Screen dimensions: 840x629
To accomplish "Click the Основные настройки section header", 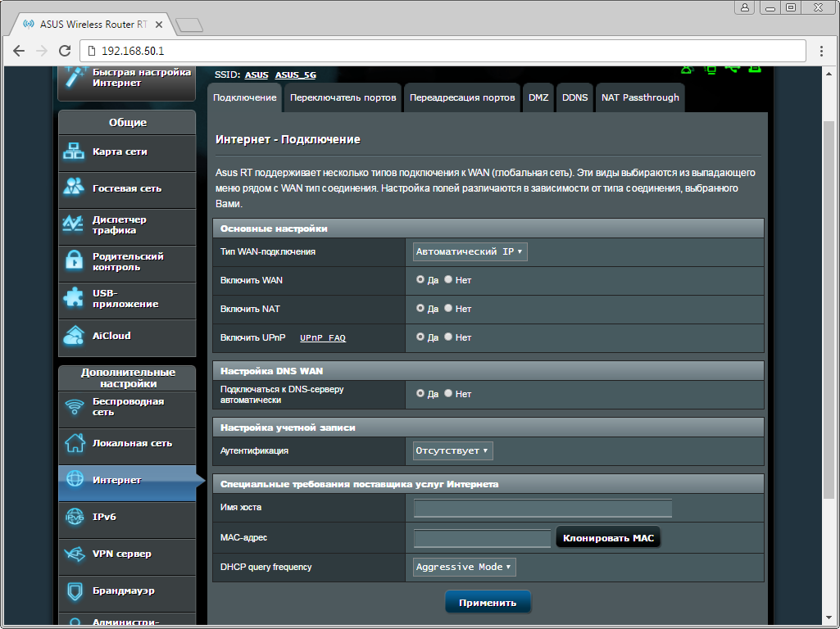I will 488,228.
